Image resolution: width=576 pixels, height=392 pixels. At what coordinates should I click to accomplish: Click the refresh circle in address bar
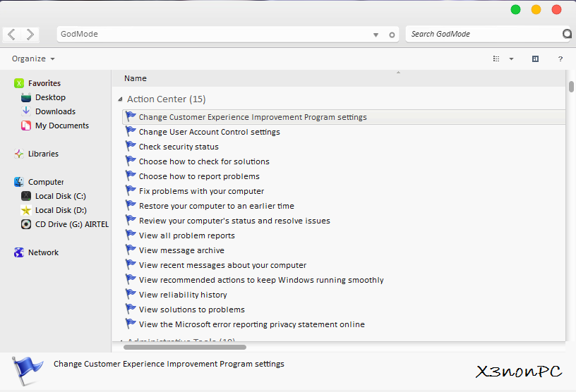click(x=392, y=35)
